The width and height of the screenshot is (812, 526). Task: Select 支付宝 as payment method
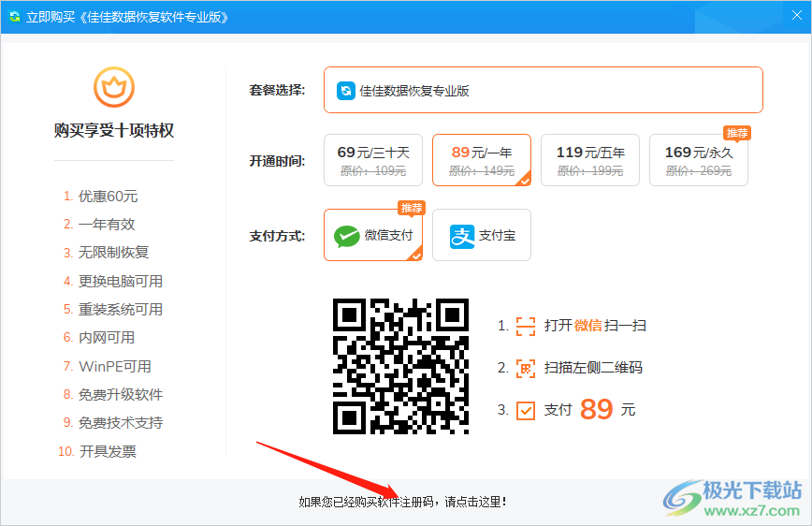tap(482, 235)
